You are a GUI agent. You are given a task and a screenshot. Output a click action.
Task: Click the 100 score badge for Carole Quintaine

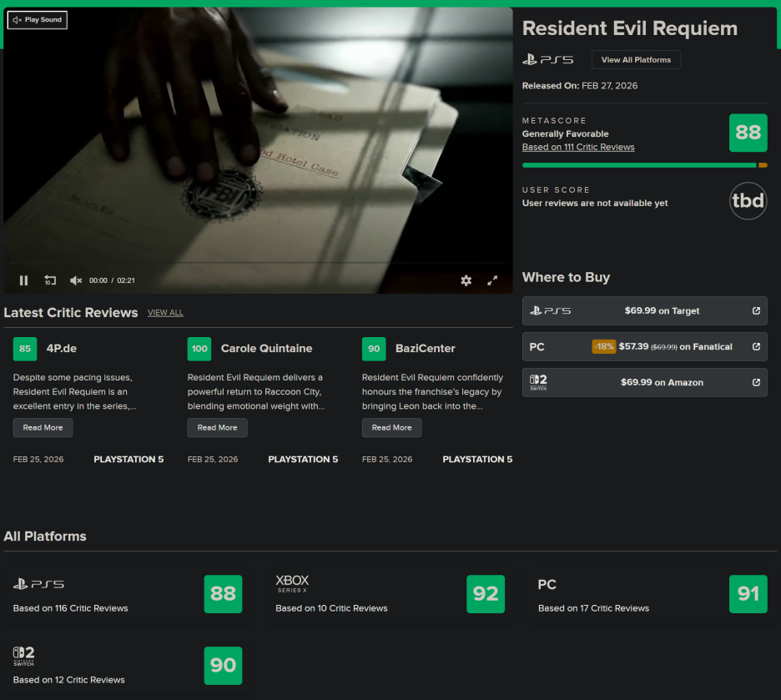[x=199, y=349]
